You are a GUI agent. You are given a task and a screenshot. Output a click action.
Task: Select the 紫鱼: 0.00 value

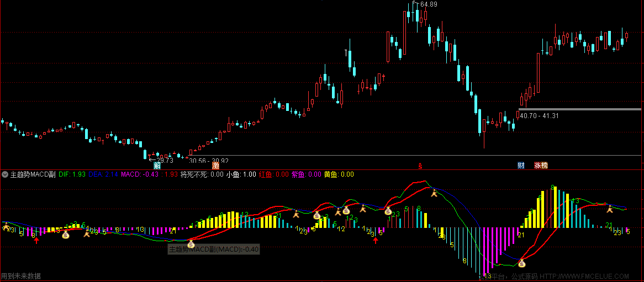click(x=306, y=174)
